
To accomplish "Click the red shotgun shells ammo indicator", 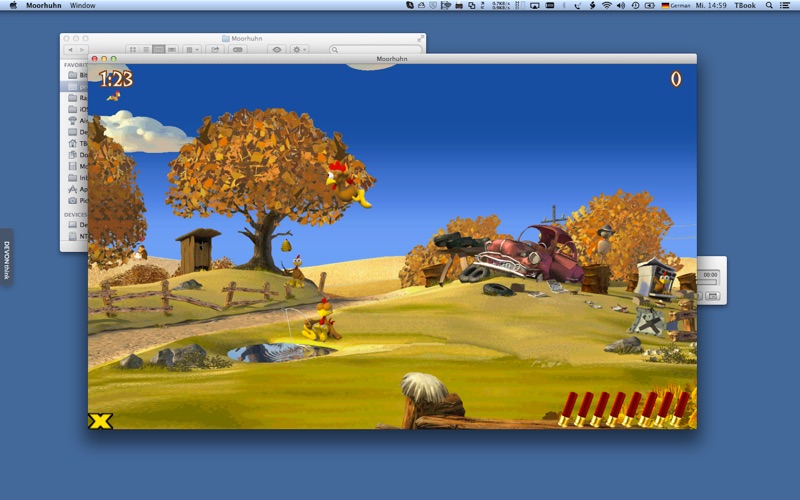I will click(624, 409).
